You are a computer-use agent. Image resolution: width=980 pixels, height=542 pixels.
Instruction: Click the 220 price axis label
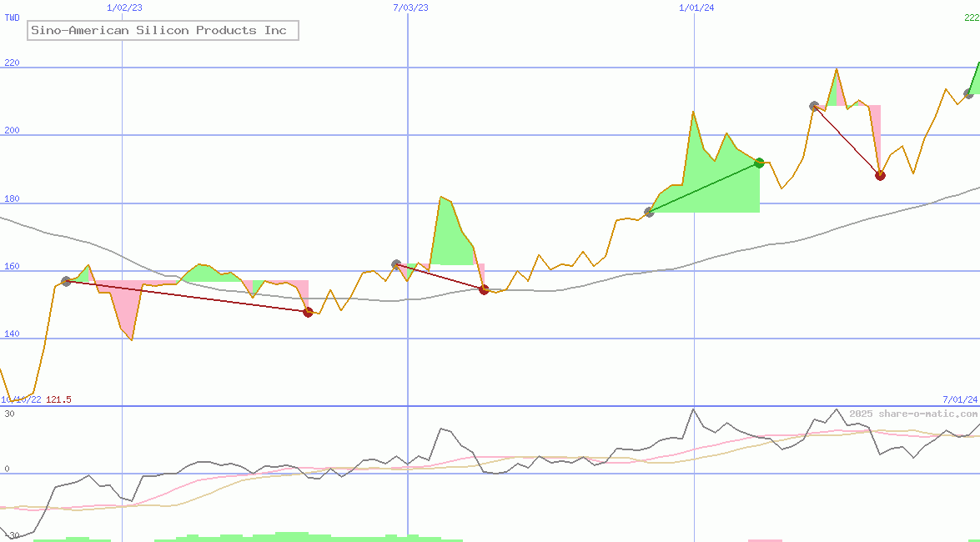(x=11, y=63)
